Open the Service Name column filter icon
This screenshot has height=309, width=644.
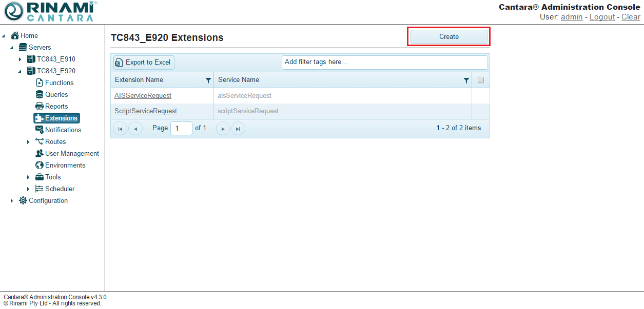pos(466,80)
